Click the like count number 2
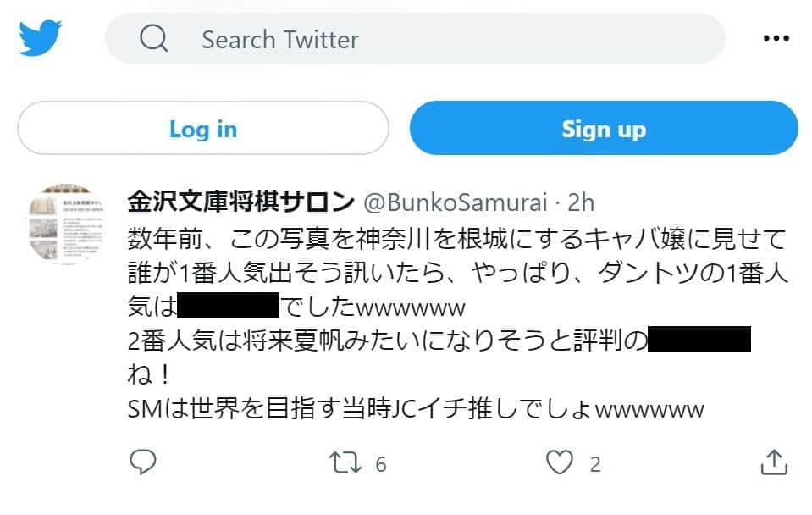This screenshot has height=515, width=812. point(594,464)
